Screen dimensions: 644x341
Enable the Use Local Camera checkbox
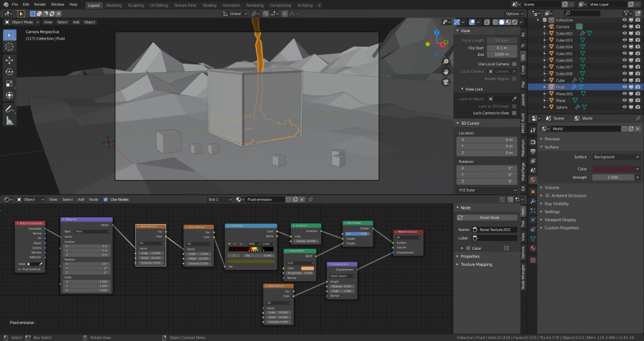[x=514, y=64]
